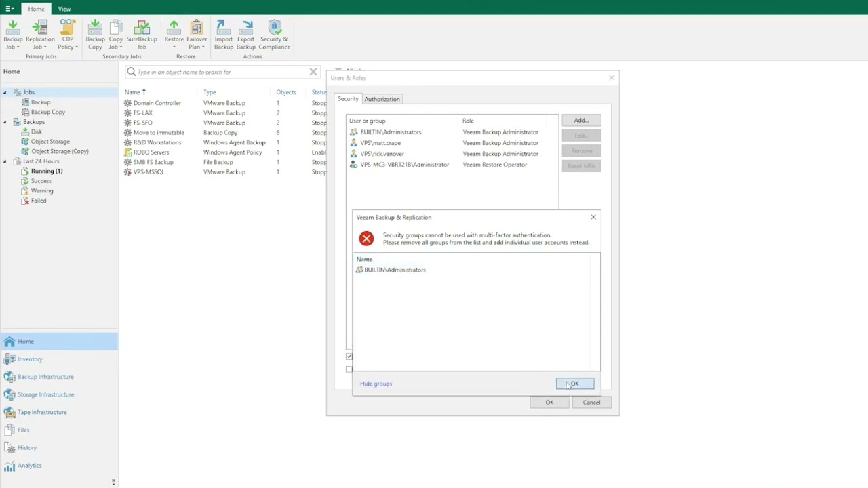Screen dimensions: 868x488
Task: Click the SureBackup Job ribbon icon
Action: click(142, 35)
